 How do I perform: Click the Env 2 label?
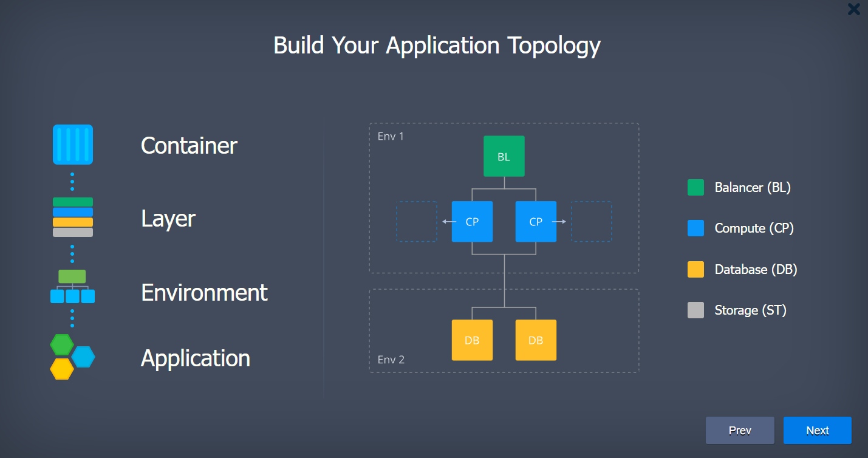pos(391,360)
